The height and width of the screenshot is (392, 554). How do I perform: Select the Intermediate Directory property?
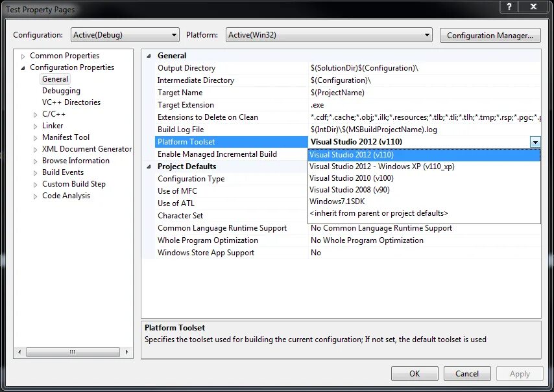click(232, 80)
